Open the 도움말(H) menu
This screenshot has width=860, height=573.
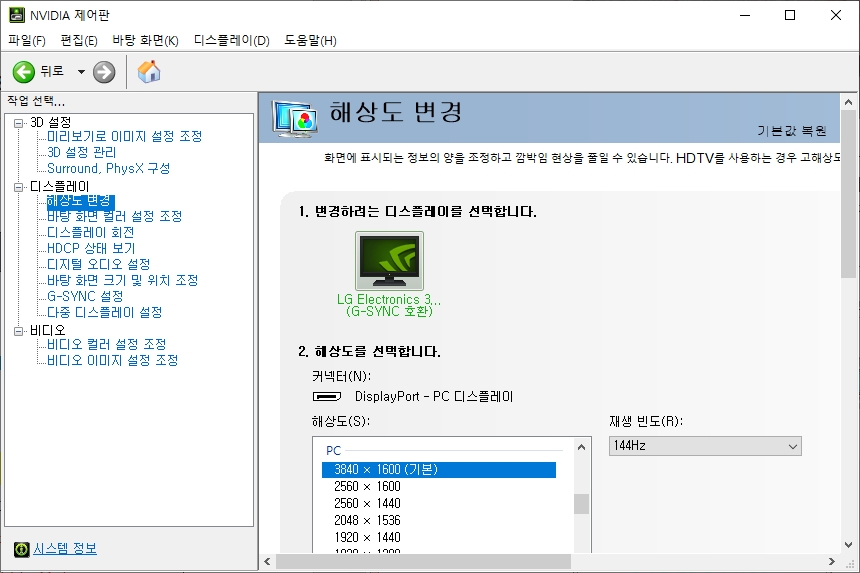pyautogui.click(x=310, y=41)
